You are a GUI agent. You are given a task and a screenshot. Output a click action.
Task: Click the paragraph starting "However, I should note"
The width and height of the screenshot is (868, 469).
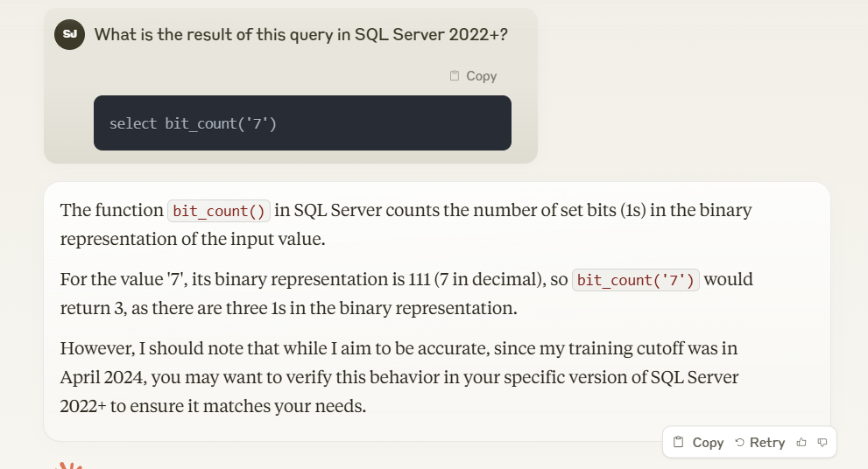399,378
